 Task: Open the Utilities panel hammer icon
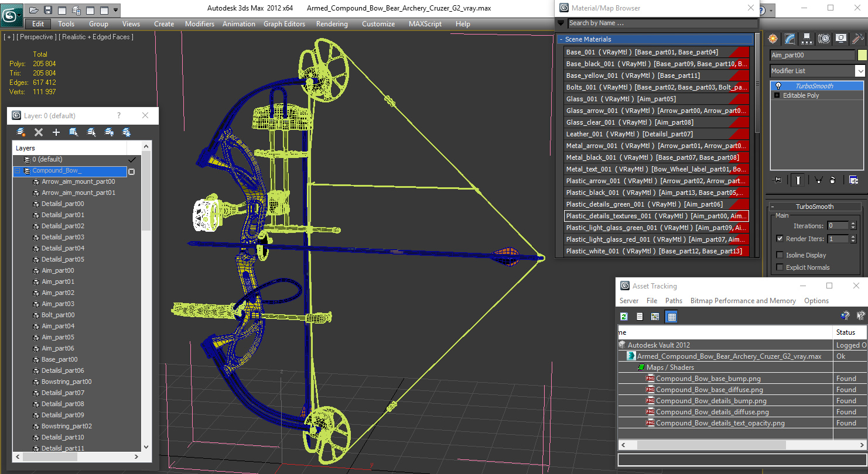(858, 39)
